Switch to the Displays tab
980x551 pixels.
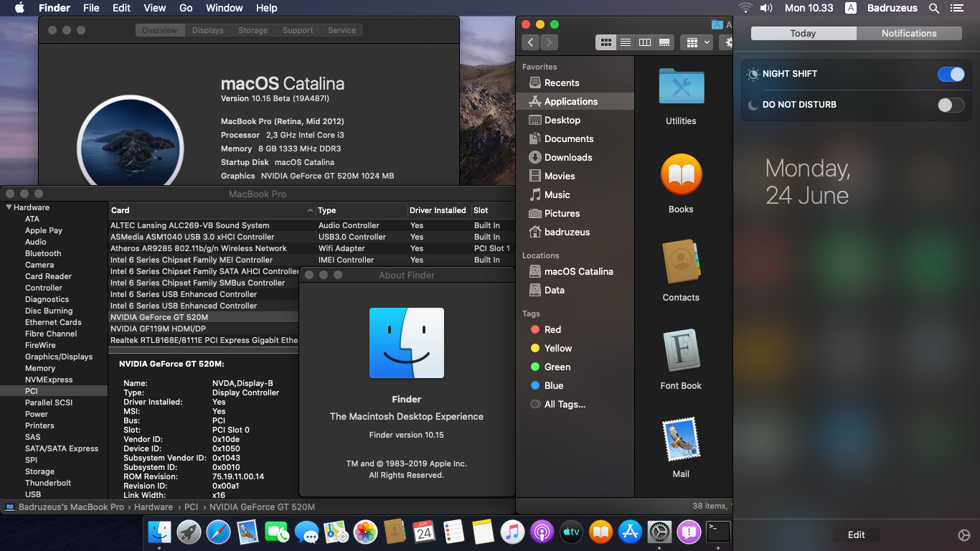(x=208, y=30)
